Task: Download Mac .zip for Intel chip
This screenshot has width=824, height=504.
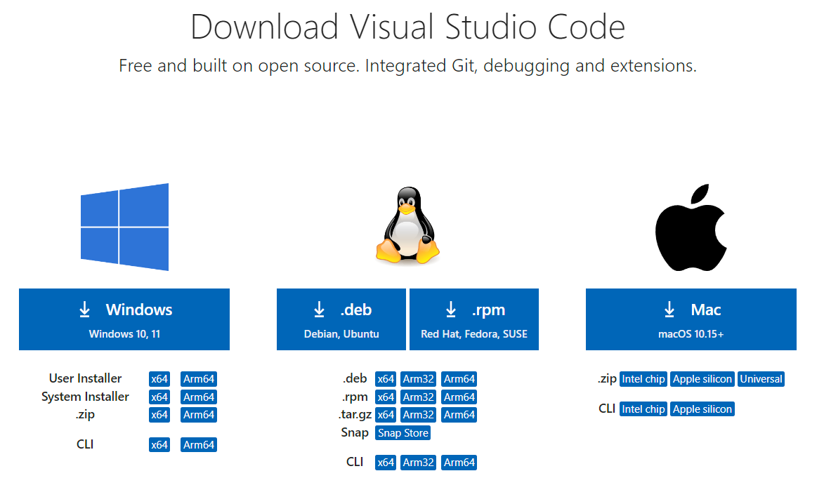Action: (x=643, y=379)
